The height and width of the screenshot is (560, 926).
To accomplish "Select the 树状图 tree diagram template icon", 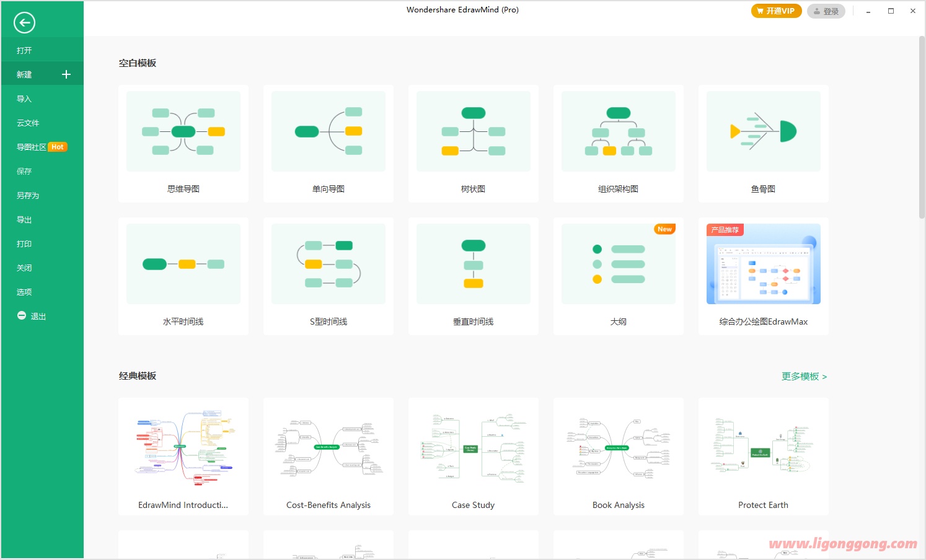I will 474,131.
